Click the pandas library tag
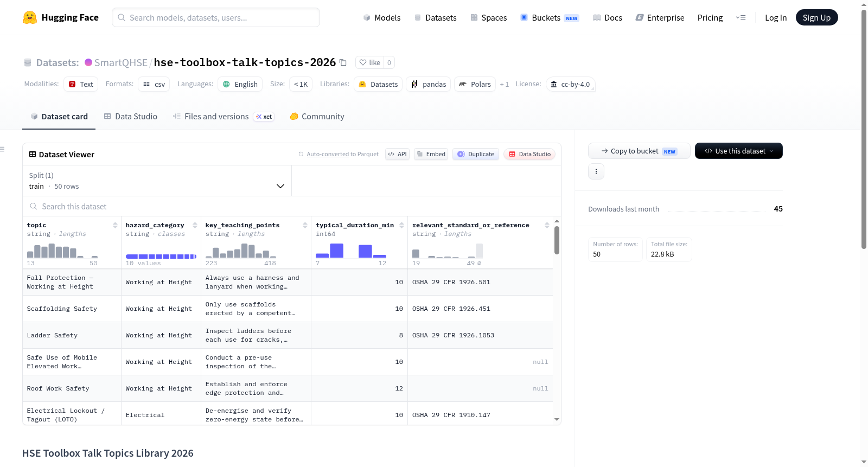868x467 pixels. 429,84
